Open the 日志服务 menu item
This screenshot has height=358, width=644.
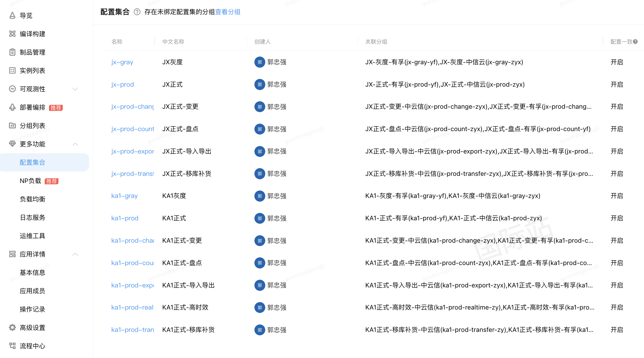(x=32, y=217)
